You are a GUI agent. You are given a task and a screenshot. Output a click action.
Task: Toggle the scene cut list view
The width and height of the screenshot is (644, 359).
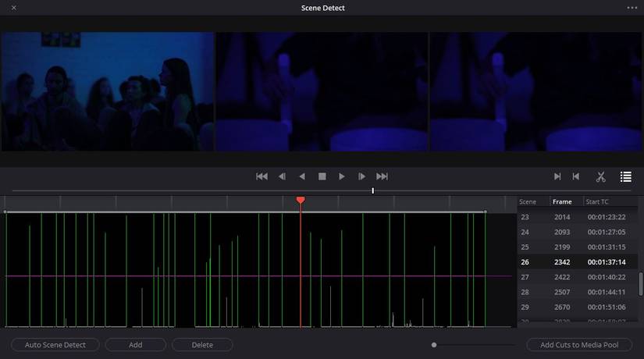(625, 176)
